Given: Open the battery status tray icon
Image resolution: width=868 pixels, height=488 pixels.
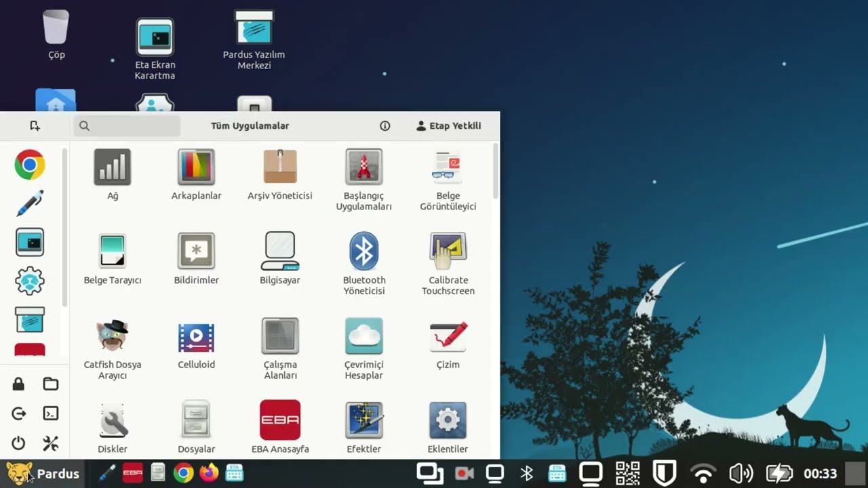Looking at the screenshot, I should coord(778,473).
